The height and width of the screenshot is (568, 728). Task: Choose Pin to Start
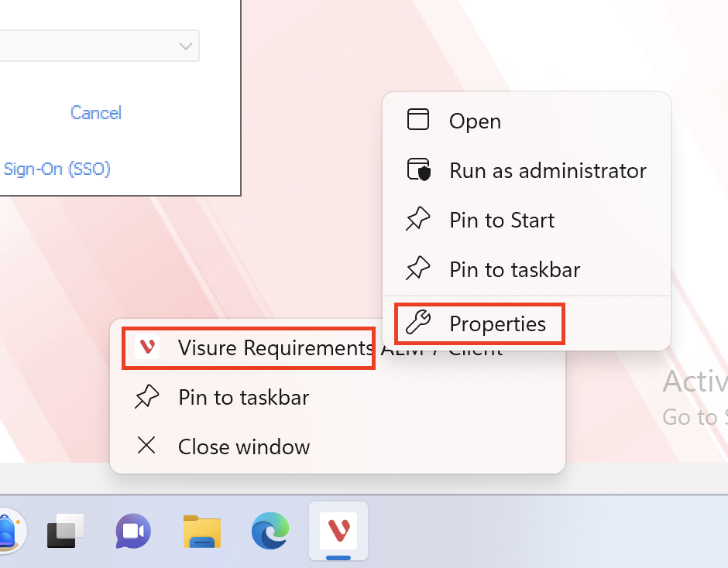tap(527, 220)
